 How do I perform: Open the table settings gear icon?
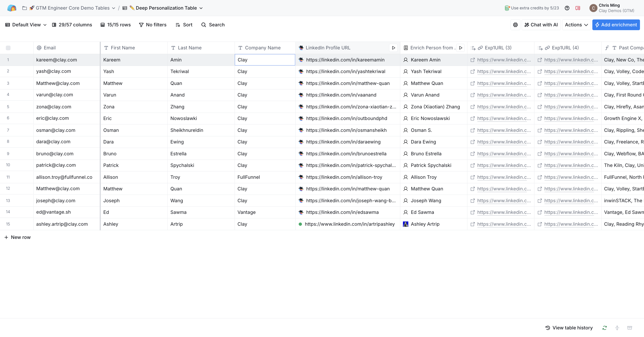tap(515, 25)
